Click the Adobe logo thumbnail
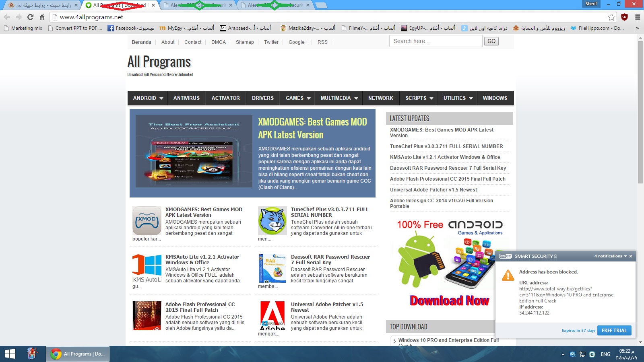The width and height of the screenshot is (644, 362). pos(272,316)
